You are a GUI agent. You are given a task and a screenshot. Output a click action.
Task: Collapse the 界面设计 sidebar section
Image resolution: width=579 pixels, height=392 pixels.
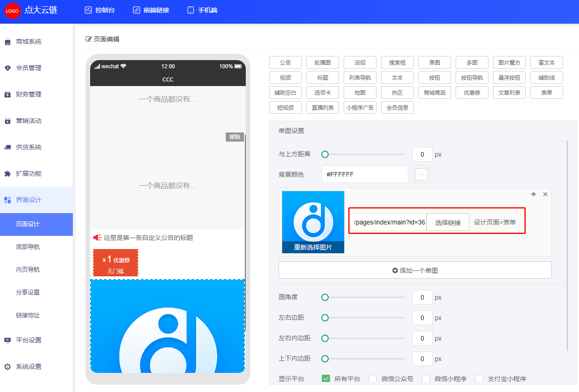[36, 200]
